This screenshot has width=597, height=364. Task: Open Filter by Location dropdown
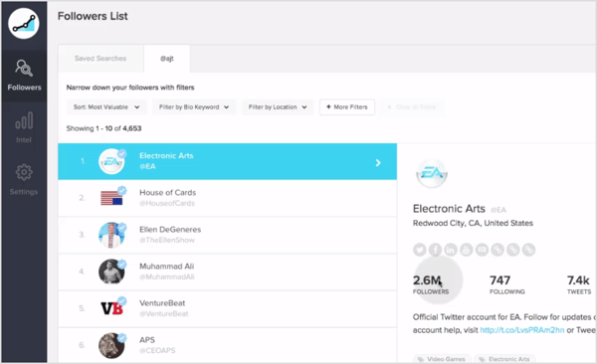(278, 107)
